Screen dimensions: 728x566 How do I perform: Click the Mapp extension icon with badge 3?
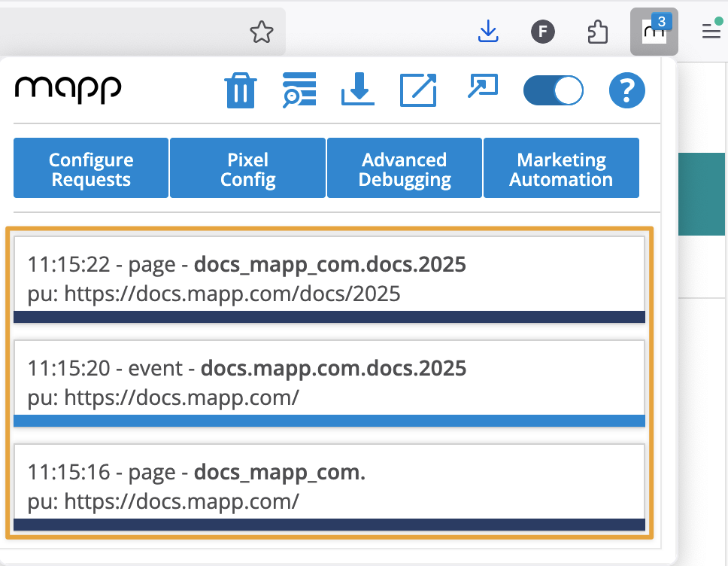pos(654,32)
